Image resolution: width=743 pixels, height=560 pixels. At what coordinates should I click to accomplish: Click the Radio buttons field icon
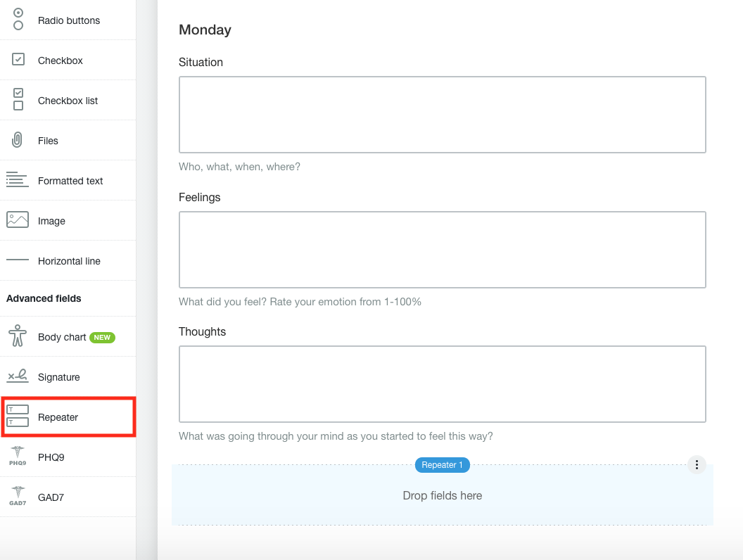pos(18,20)
